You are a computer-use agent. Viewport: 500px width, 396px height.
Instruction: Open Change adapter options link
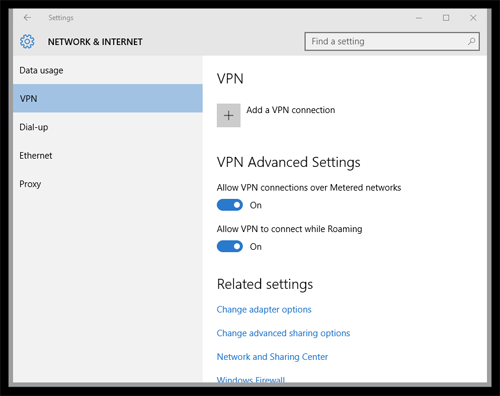(264, 310)
